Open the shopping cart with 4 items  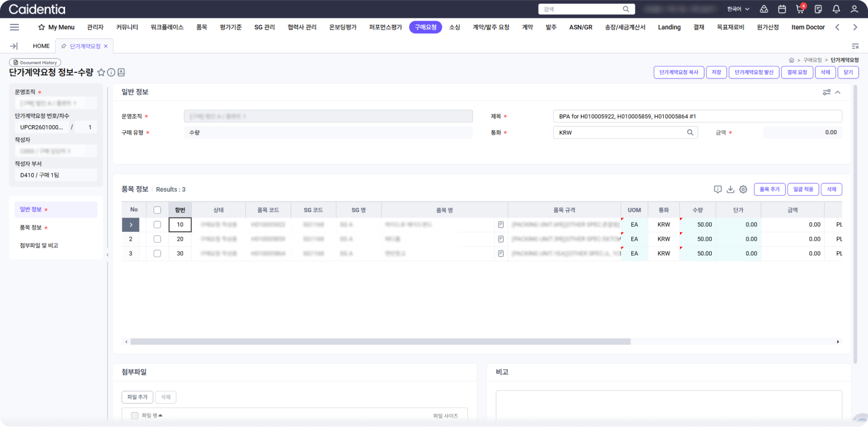(800, 9)
